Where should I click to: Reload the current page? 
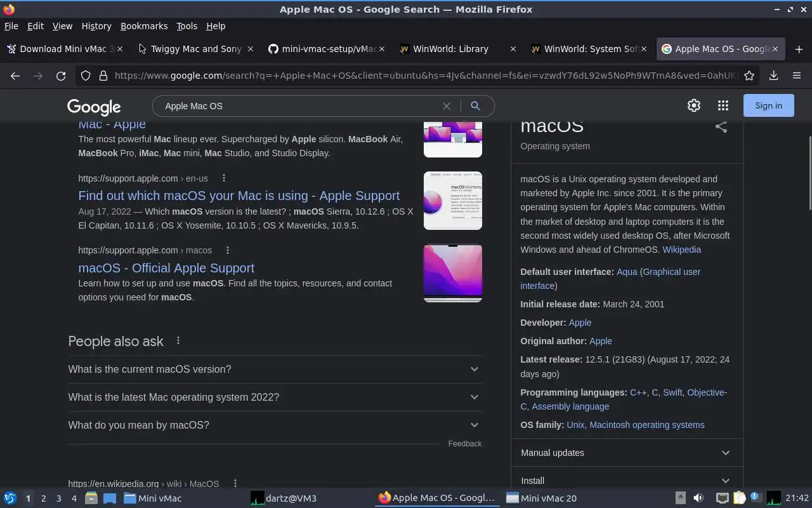[x=61, y=76]
